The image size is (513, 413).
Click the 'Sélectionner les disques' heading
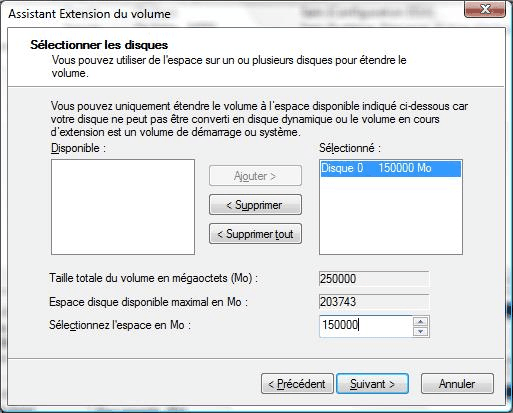99,45
